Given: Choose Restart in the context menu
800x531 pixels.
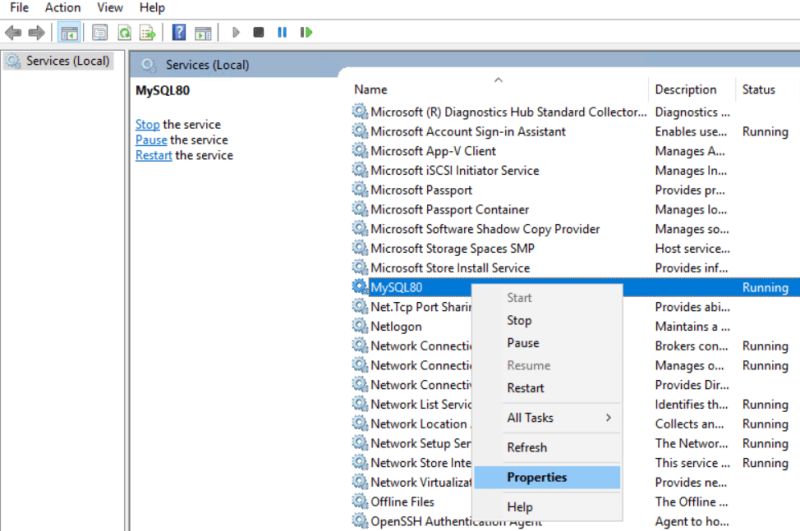Looking at the screenshot, I should [x=547, y=388].
